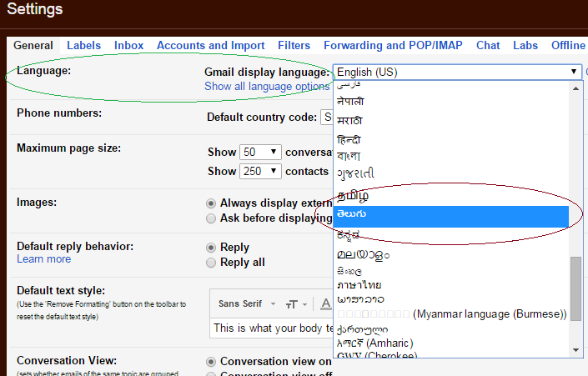This screenshot has width=588, height=376.
Task: Choose Myanmar language (Burmese) option
Action: point(450,313)
